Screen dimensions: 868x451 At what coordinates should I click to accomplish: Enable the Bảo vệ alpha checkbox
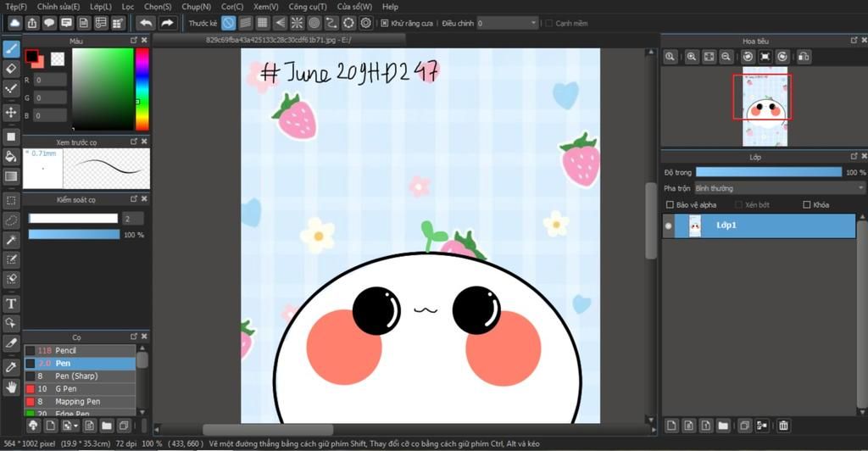[670, 205]
